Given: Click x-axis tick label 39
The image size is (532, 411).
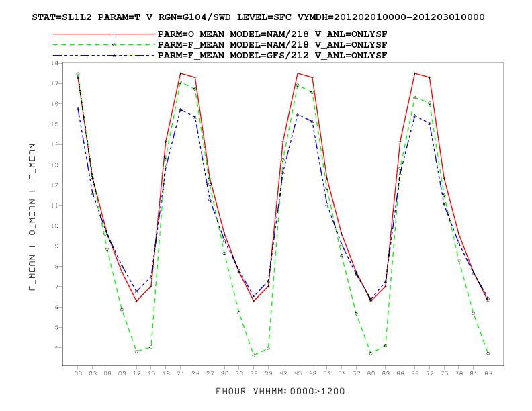Looking at the screenshot, I should point(268,373).
